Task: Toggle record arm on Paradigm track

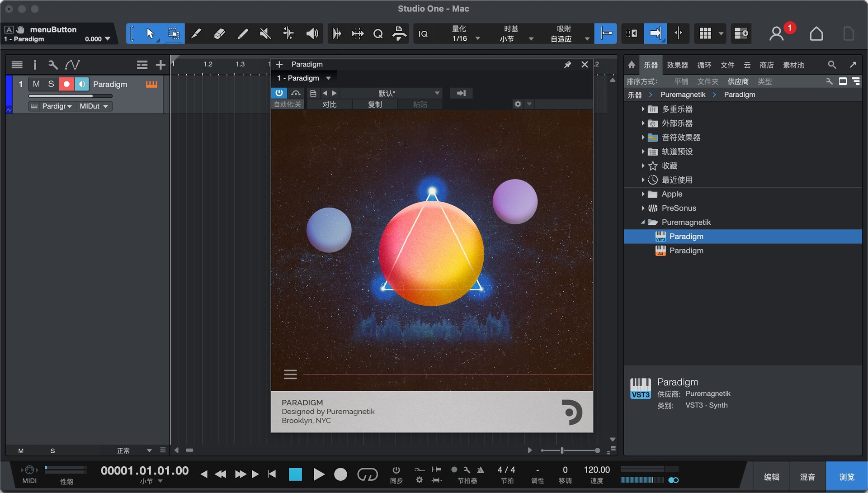Action: pyautogui.click(x=66, y=84)
